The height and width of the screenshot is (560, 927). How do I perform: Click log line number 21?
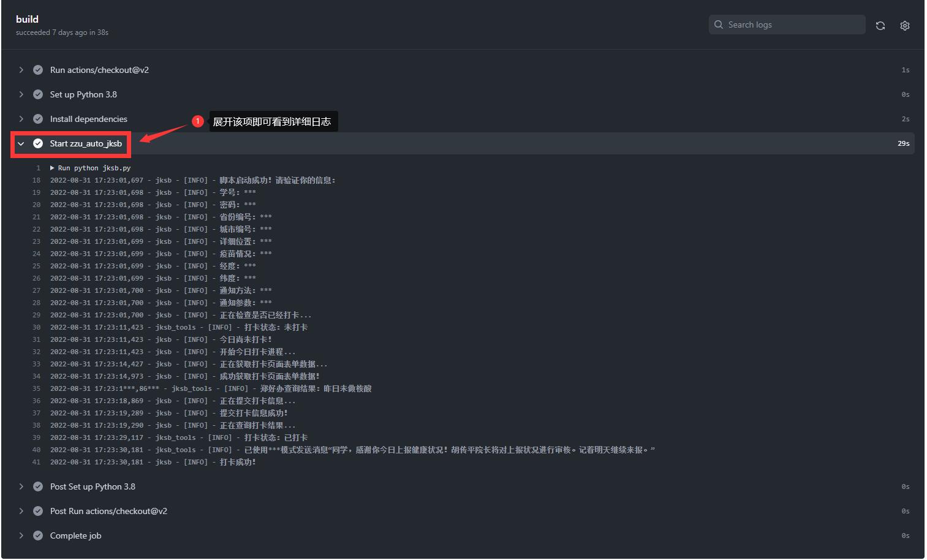tap(36, 217)
